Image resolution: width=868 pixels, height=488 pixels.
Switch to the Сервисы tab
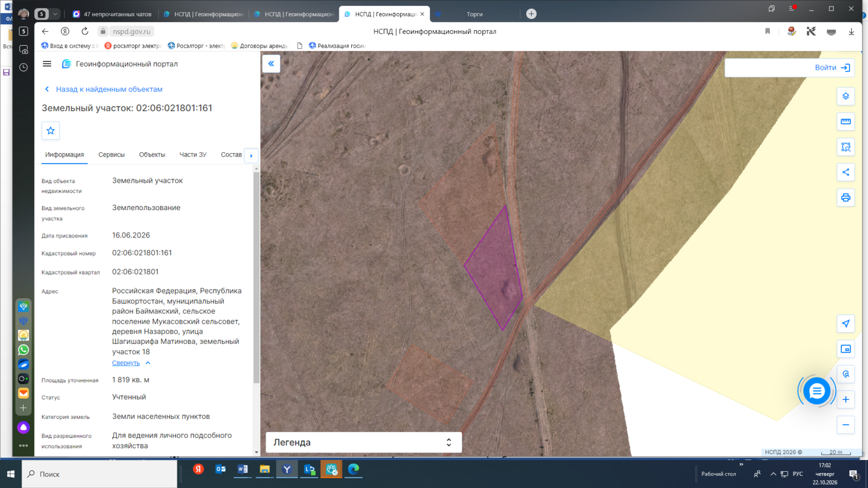coord(111,155)
